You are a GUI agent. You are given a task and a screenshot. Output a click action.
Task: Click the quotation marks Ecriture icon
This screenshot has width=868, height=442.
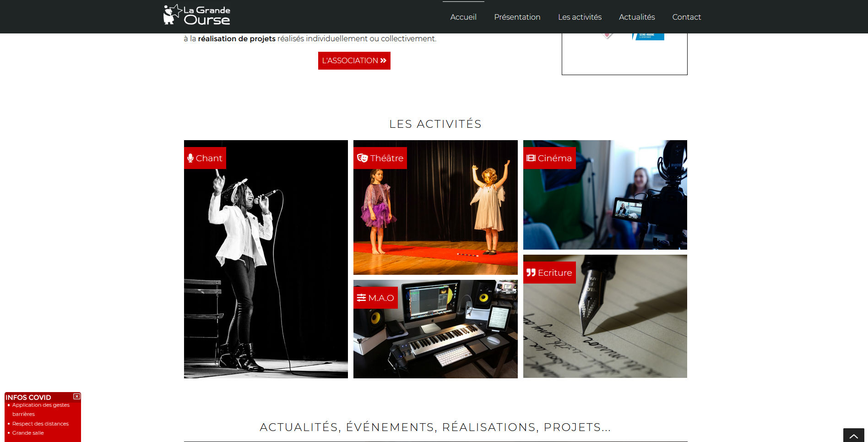click(x=531, y=273)
